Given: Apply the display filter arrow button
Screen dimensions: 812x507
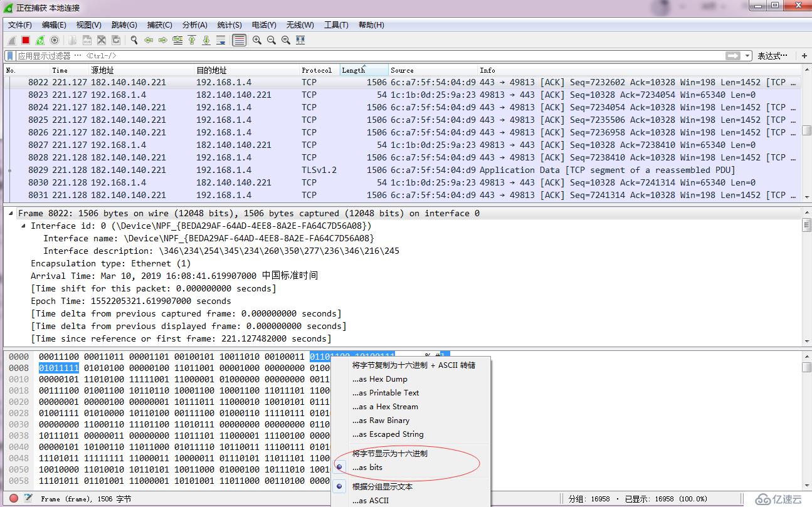Looking at the screenshot, I should 733,56.
